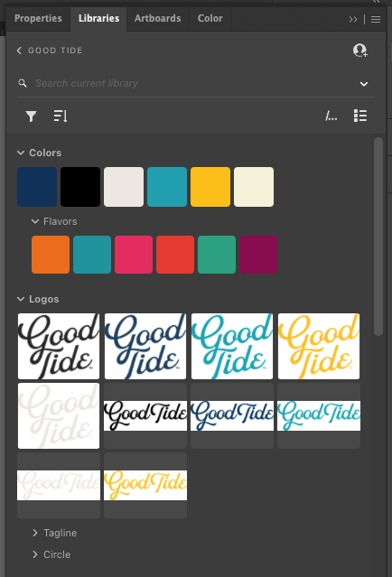The width and height of the screenshot is (392, 577).
Task: Open the panel hamburger menu
Action: point(376,19)
